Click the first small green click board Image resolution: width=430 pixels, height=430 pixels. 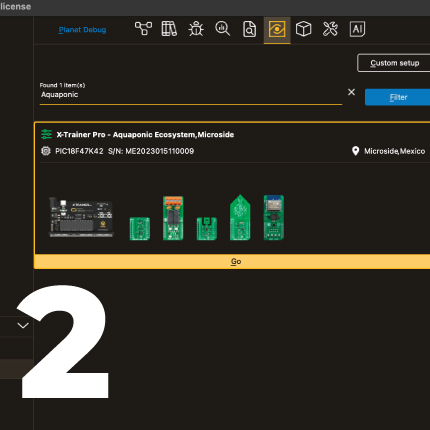pyautogui.click(x=140, y=228)
